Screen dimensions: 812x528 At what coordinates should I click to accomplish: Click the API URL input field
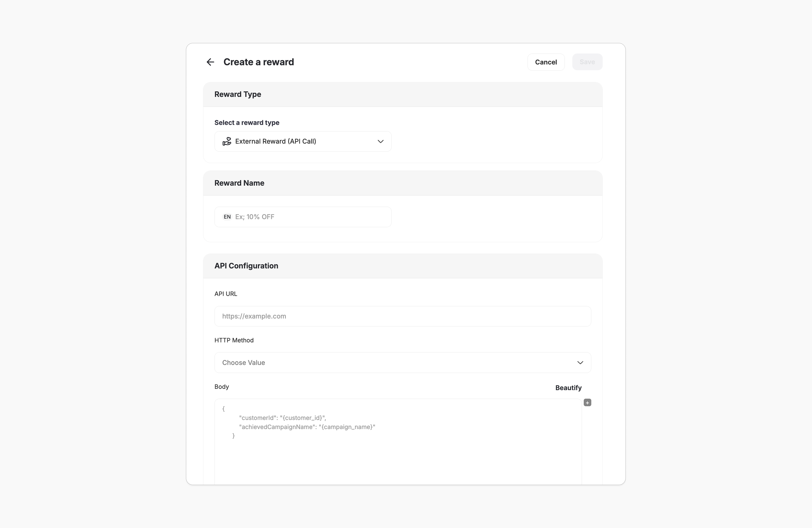tap(402, 316)
